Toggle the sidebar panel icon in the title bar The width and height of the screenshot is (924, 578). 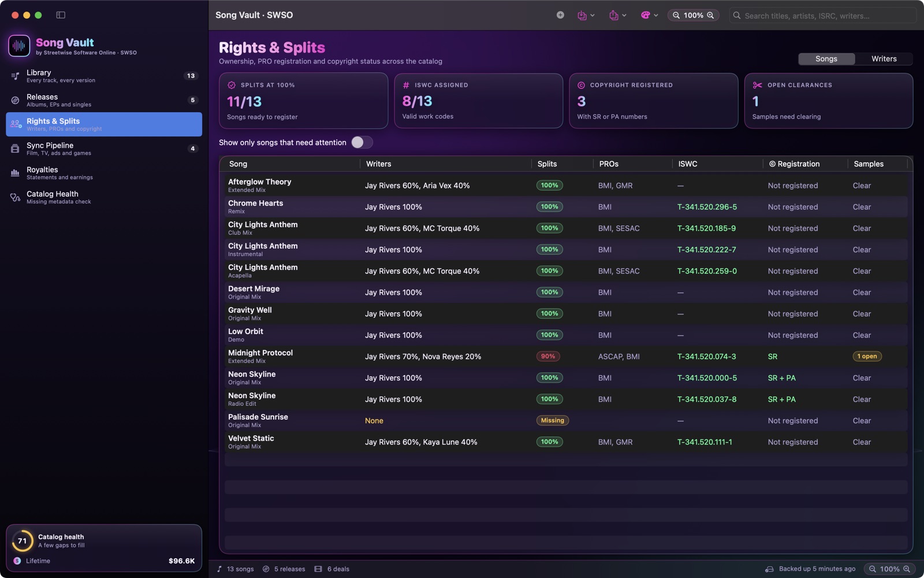[x=61, y=15]
